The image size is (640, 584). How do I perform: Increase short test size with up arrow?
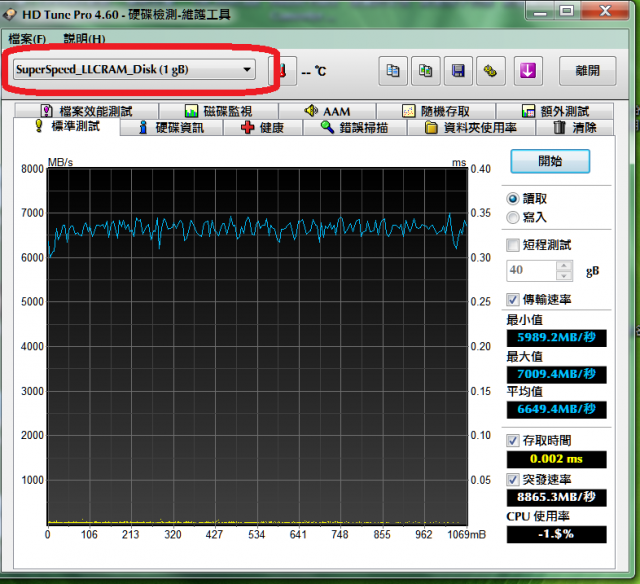click(x=564, y=266)
